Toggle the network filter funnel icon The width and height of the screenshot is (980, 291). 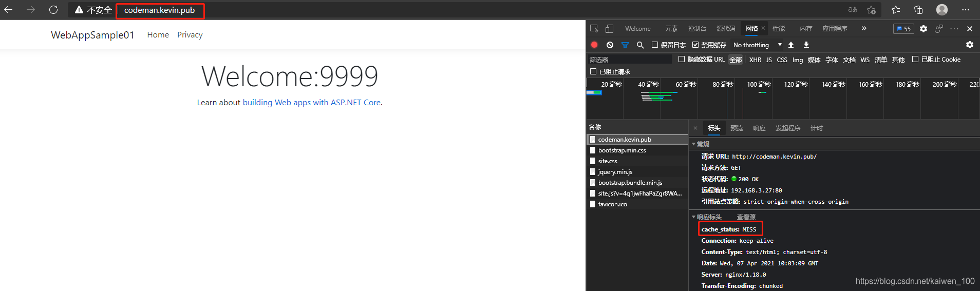coord(625,45)
